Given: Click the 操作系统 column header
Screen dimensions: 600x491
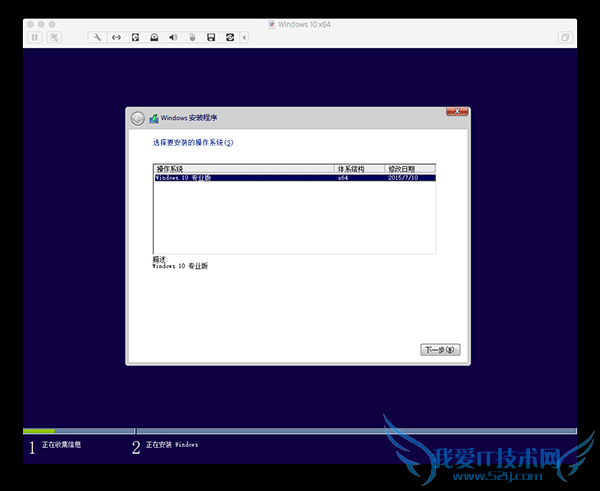Looking at the screenshot, I should (243, 169).
